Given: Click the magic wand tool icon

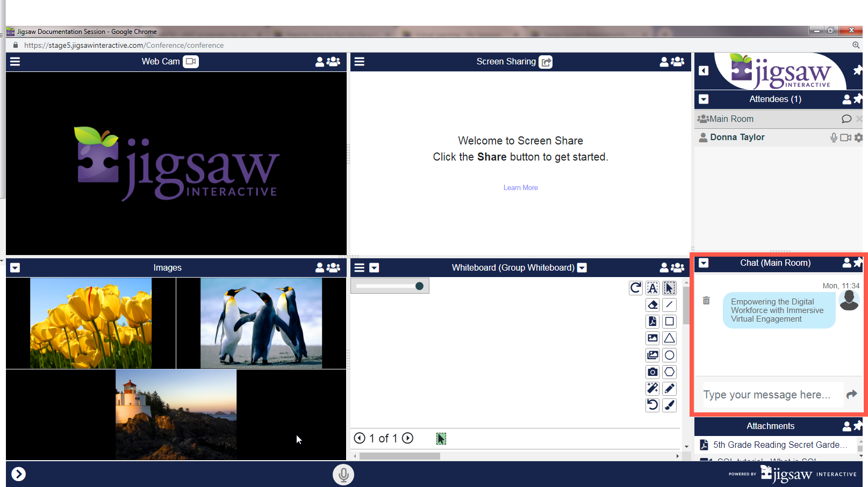Looking at the screenshot, I should (x=652, y=388).
